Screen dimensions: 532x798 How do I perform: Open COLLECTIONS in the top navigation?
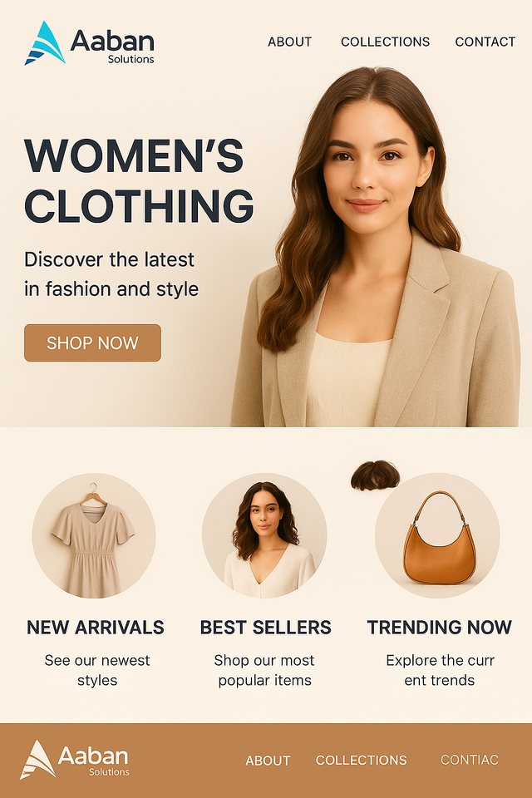[385, 42]
